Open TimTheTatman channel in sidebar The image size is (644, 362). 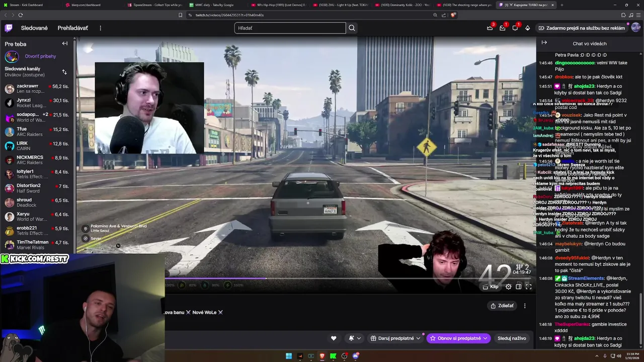pyautogui.click(x=37, y=245)
